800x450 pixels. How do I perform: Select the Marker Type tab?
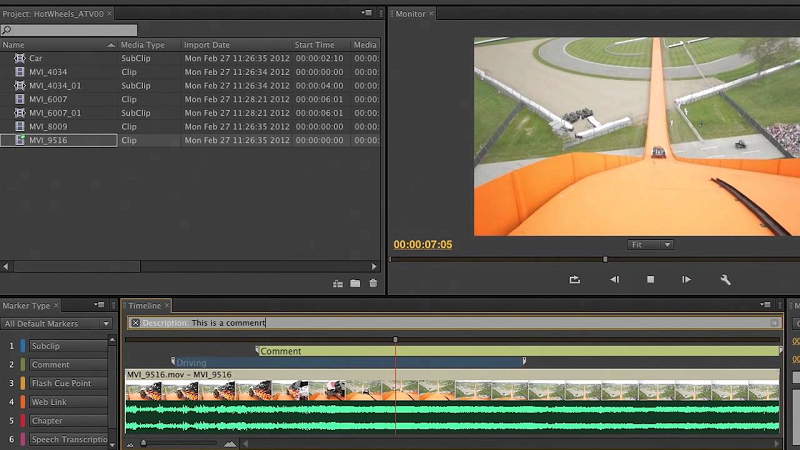(x=26, y=306)
